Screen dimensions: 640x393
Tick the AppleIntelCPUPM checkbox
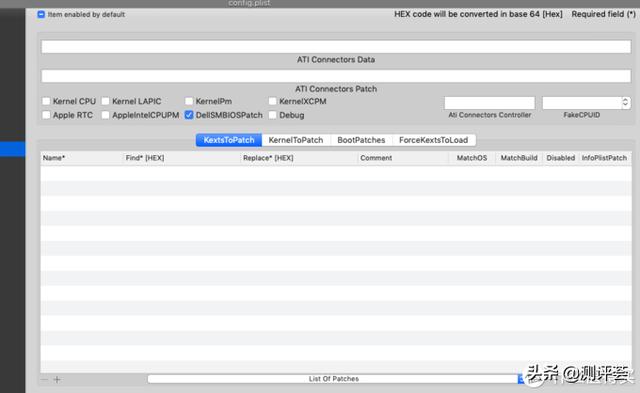click(x=105, y=115)
